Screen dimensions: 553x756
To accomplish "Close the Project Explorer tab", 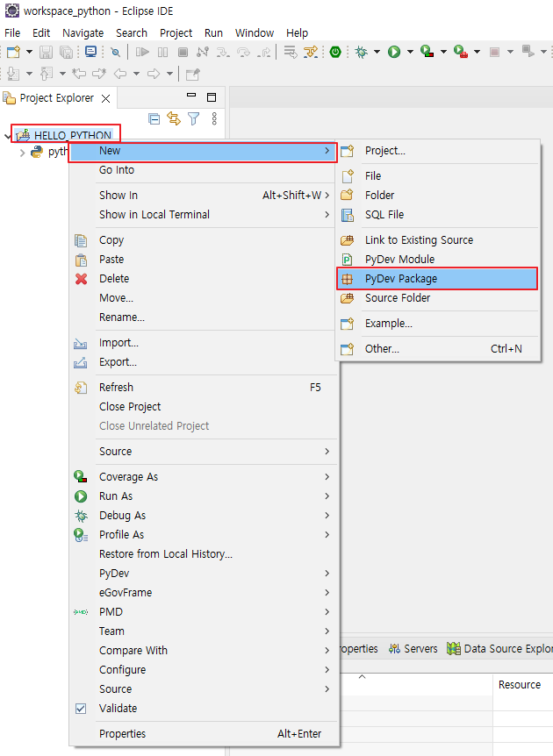I will pyautogui.click(x=105, y=98).
